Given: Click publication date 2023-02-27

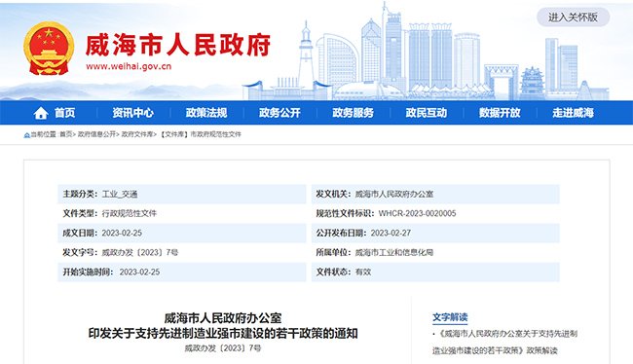Looking at the screenshot, I should (391, 233).
